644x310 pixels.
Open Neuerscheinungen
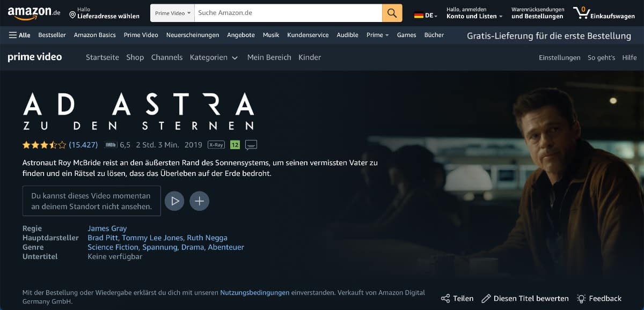pos(193,35)
